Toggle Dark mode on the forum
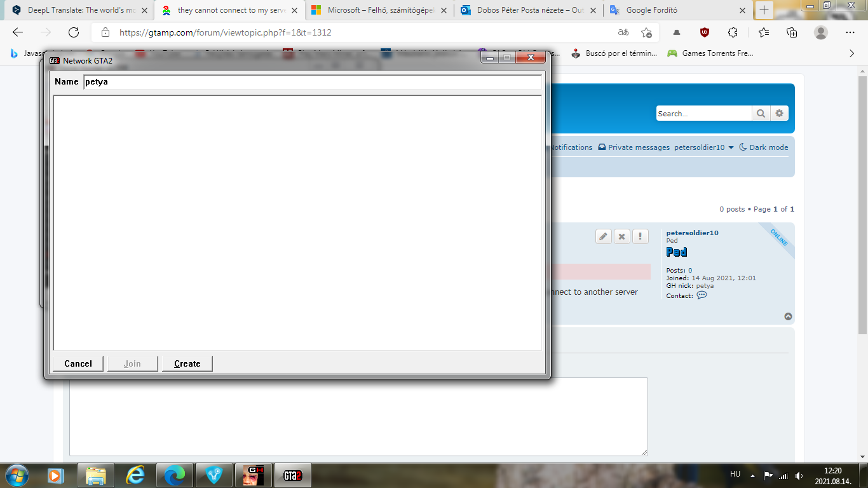 coord(763,147)
